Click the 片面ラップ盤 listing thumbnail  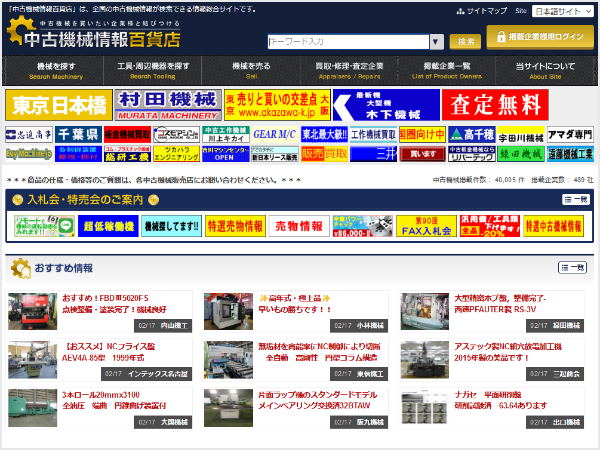click(x=228, y=408)
